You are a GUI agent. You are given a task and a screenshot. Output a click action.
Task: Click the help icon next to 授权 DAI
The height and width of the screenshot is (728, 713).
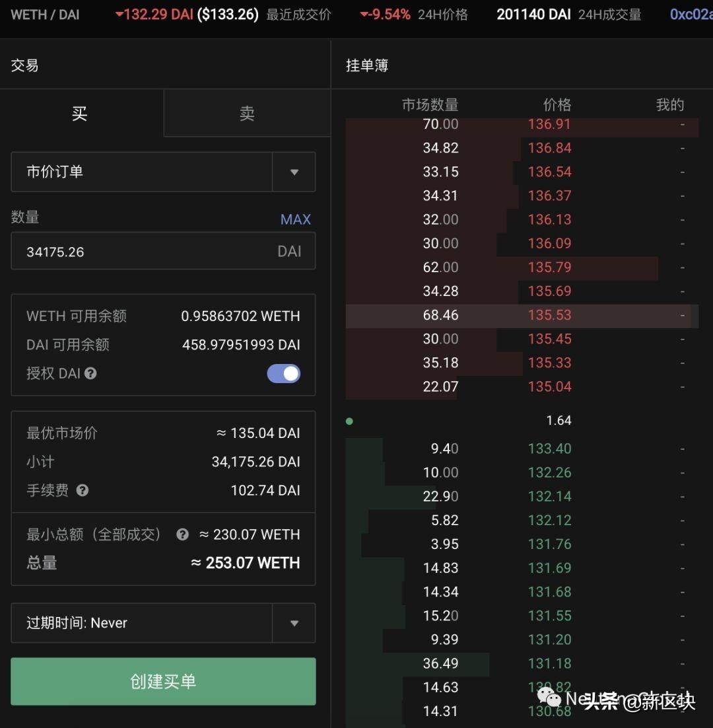coord(91,373)
